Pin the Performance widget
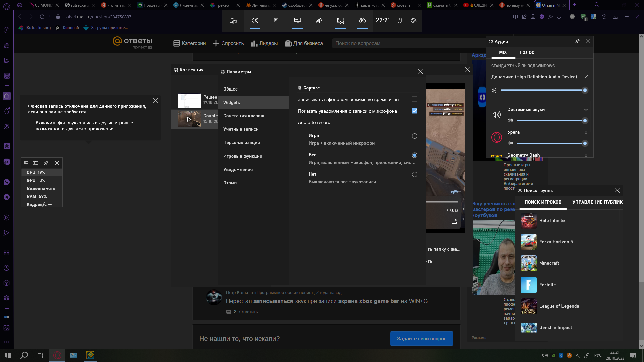The height and width of the screenshot is (362, 644). click(46, 163)
